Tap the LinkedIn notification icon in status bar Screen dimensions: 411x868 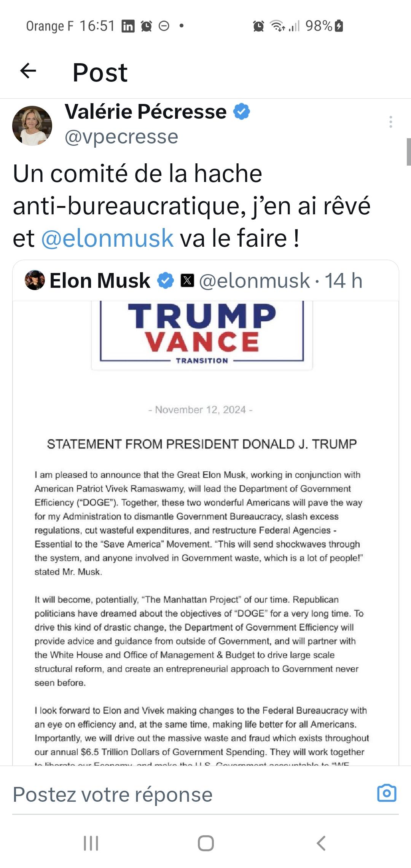(x=128, y=26)
